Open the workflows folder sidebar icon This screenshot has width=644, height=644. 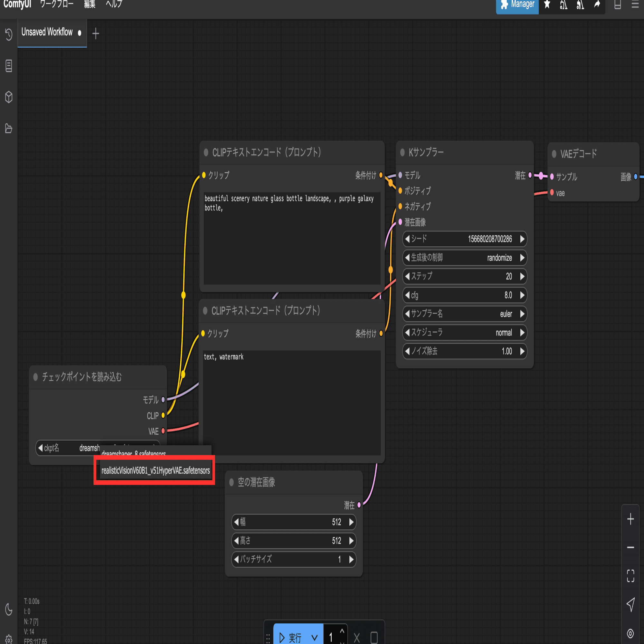pyautogui.click(x=9, y=128)
